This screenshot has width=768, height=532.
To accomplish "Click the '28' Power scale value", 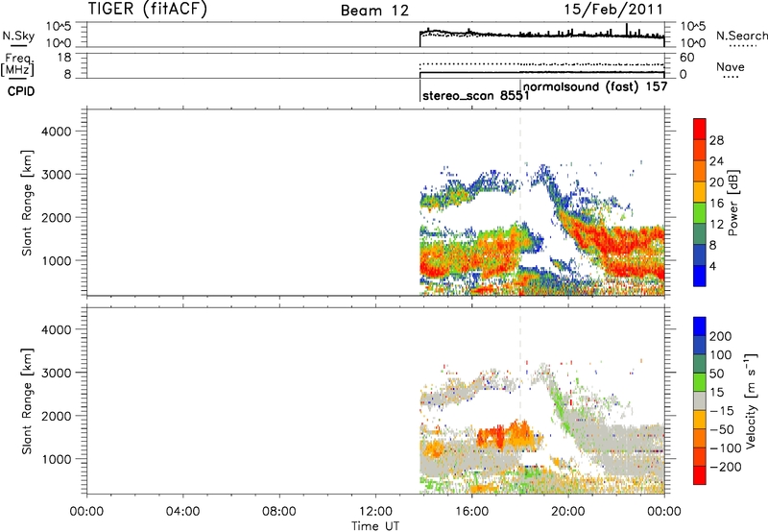I will (716, 140).
